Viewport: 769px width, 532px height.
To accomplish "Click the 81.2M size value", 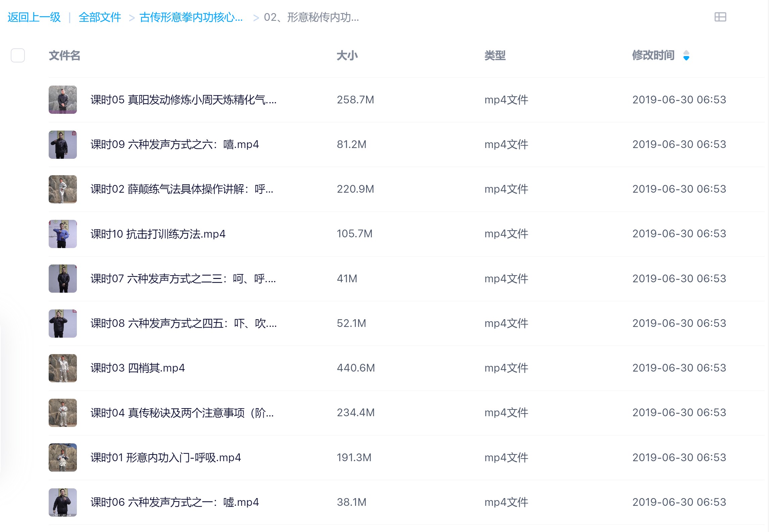I will coord(351,144).
